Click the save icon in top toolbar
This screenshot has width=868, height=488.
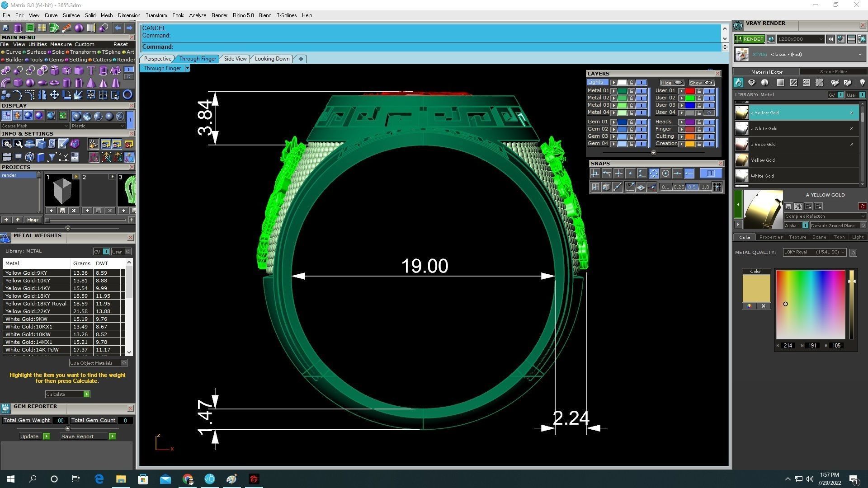(x=6, y=28)
